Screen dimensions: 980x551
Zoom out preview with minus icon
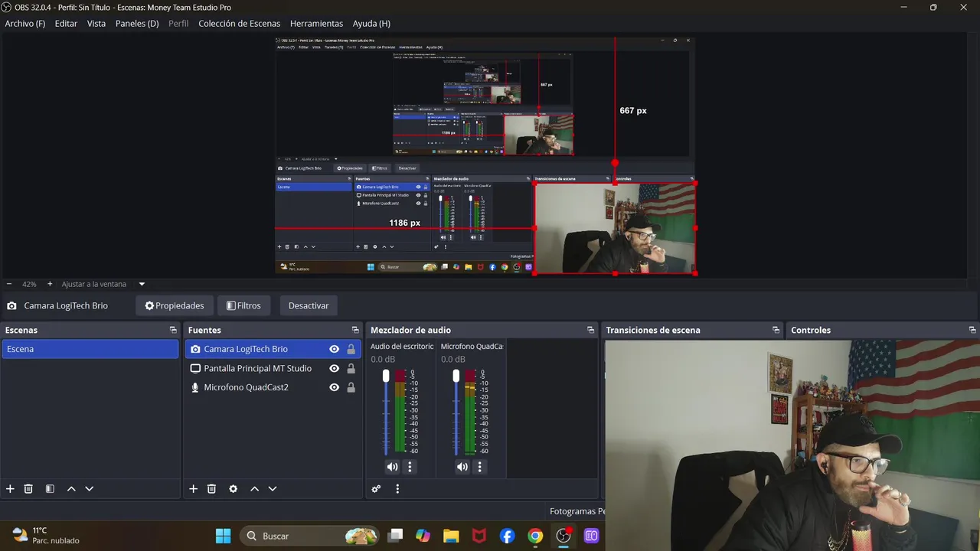[x=9, y=284]
